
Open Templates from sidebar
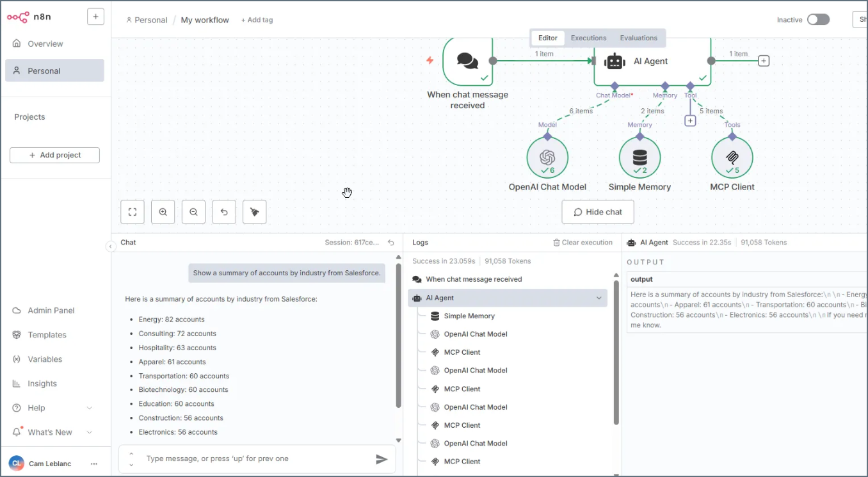pos(47,335)
